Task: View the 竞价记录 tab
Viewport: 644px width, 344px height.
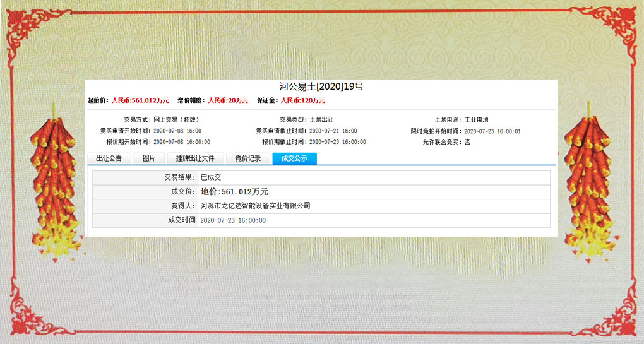Action: click(247, 158)
